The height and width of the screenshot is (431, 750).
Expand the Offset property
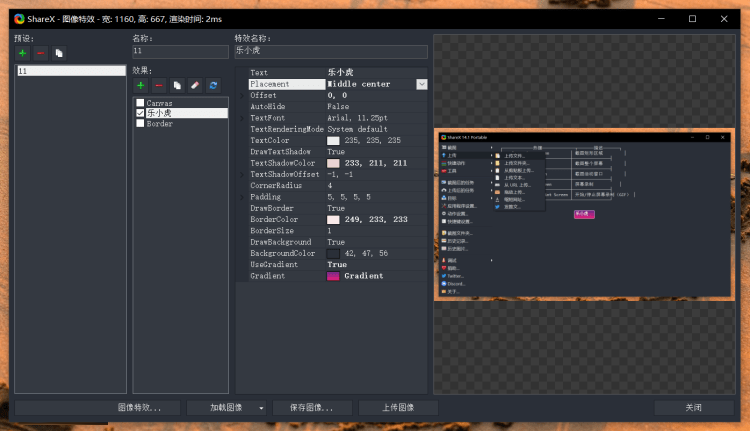[x=242, y=96]
